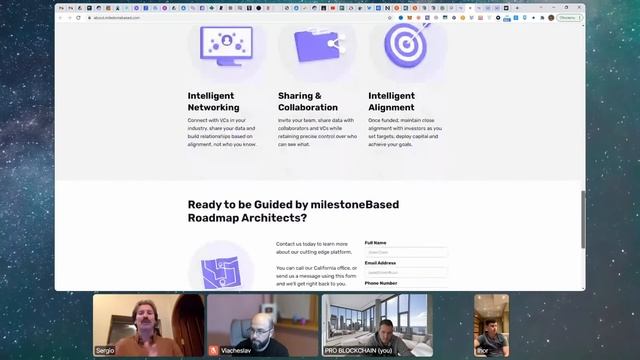640x360 pixels.
Task: Click the green update button in toolbar
Action: point(569,18)
